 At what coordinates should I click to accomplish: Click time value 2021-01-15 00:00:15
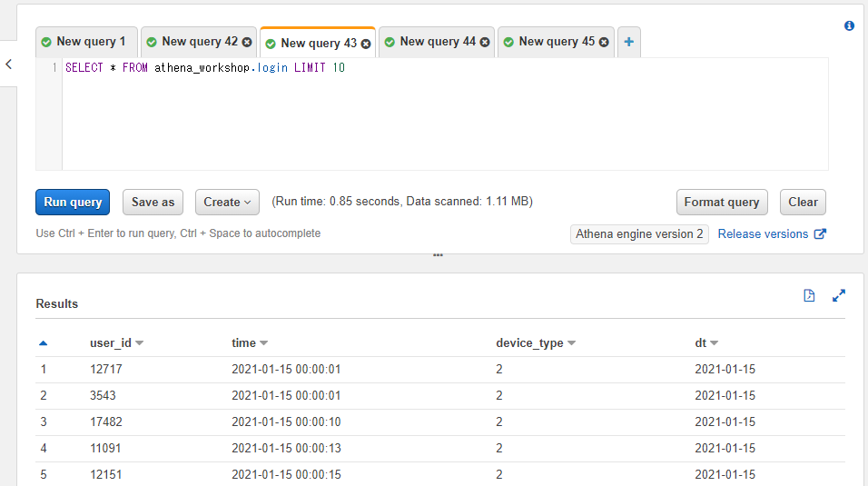click(x=286, y=474)
